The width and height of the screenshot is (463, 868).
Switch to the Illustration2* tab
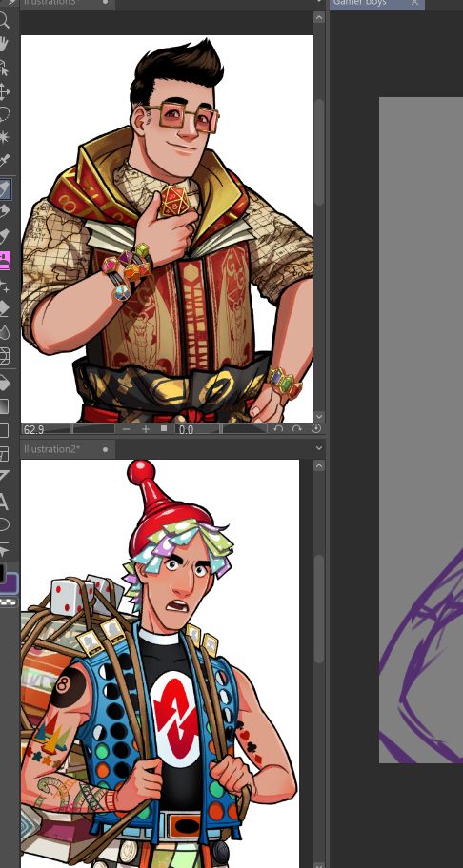tap(68, 449)
